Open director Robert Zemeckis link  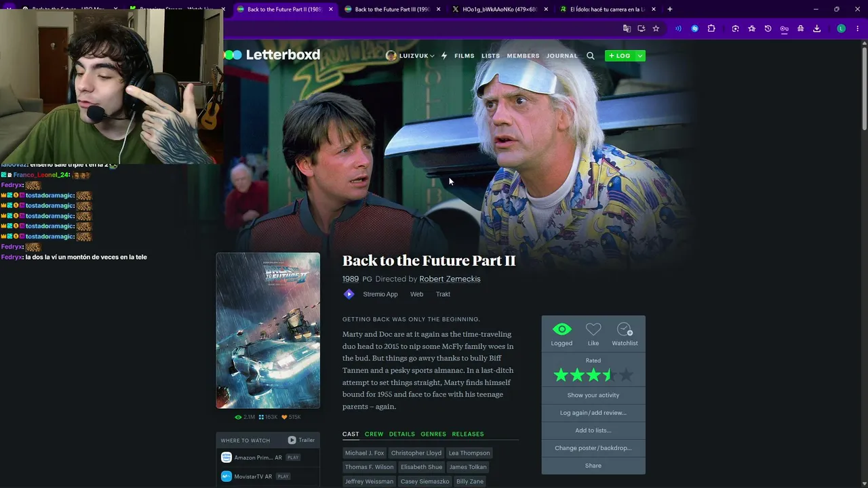point(450,279)
